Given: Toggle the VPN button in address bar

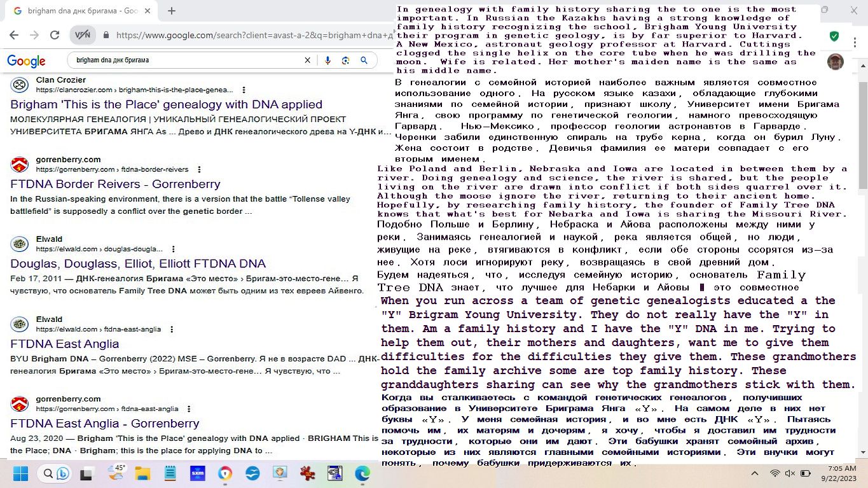Looking at the screenshot, I should [83, 36].
